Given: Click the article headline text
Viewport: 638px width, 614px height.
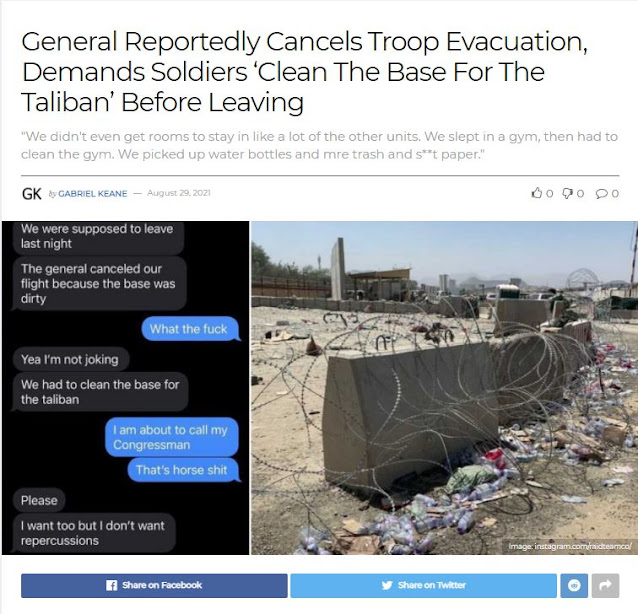Looking at the screenshot, I should tap(304, 71).
